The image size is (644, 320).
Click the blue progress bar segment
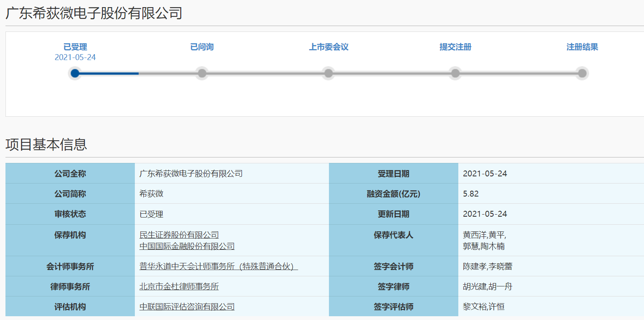click(107, 73)
